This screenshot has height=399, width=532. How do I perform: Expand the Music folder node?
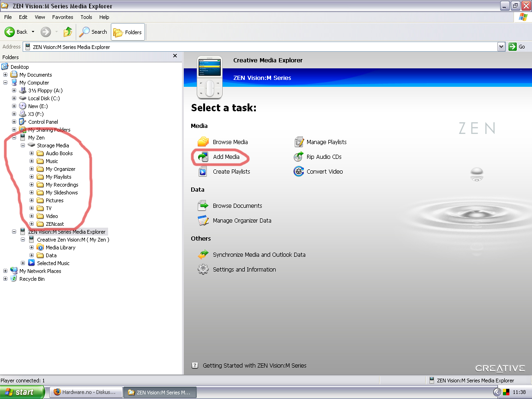click(31, 161)
